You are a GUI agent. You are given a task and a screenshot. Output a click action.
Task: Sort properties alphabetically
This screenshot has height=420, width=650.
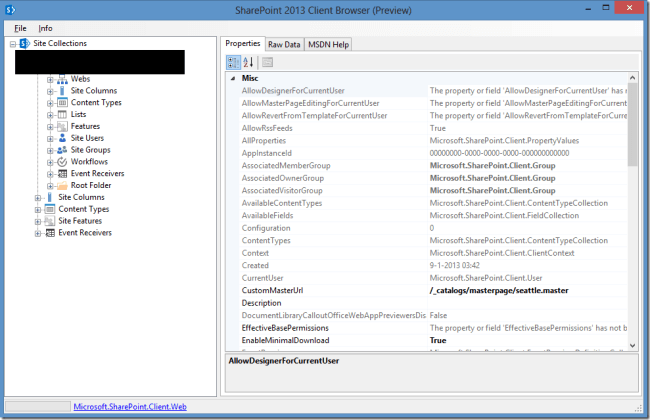click(x=248, y=63)
